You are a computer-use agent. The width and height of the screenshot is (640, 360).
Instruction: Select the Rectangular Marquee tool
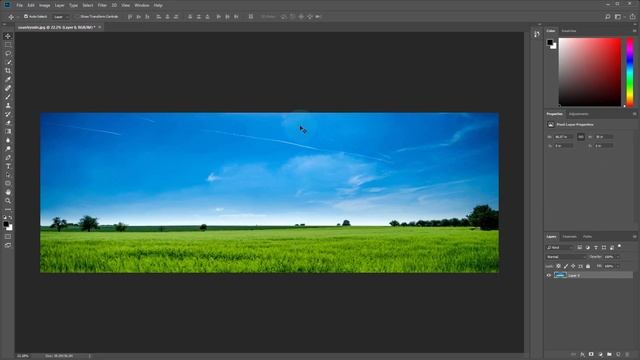pos(8,44)
